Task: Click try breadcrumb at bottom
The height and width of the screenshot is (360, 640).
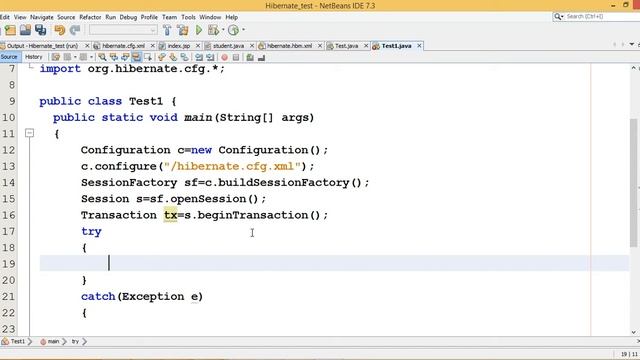Action: [x=75, y=342]
